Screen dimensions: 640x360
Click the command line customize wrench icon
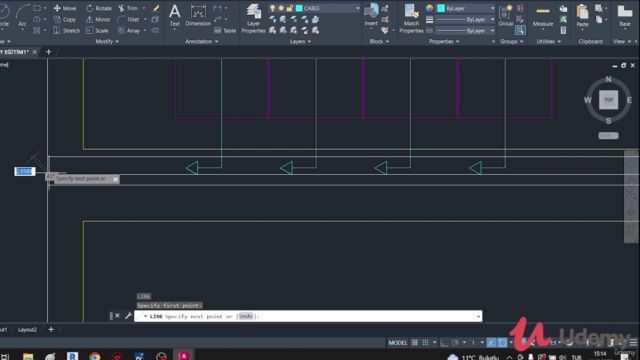128,316
